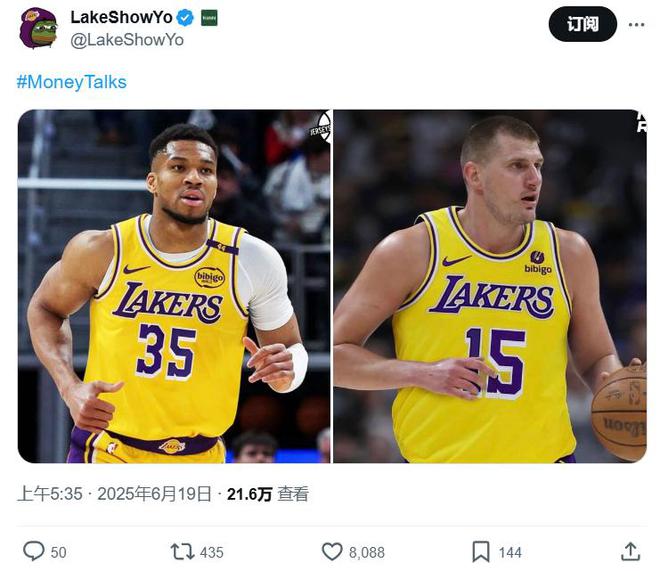Click the LakeShowYo display name
The image size is (660, 571).
(121, 18)
